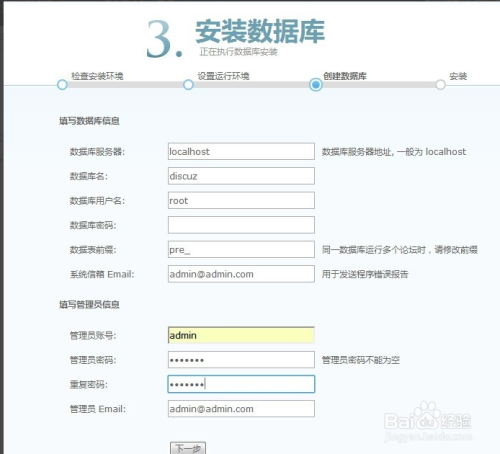
Task: Click the 管理员账号 field label
Action: click(93, 336)
